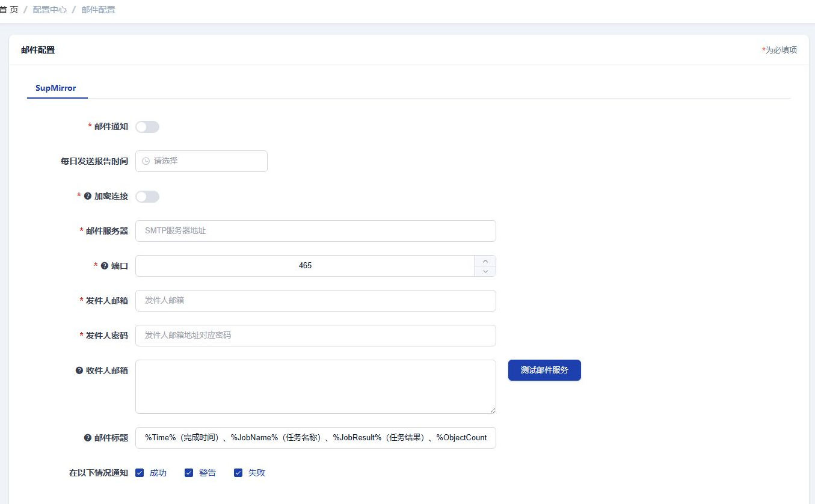This screenshot has width=815, height=504.
Task: Uncheck the 失败 checkbox
Action: click(238, 473)
